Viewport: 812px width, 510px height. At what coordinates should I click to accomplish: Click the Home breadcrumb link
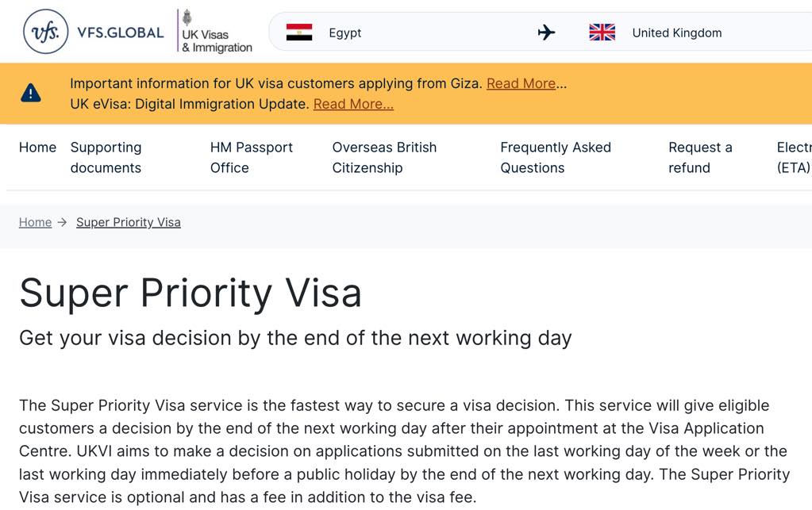pyautogui.click(x=35, y=222)
